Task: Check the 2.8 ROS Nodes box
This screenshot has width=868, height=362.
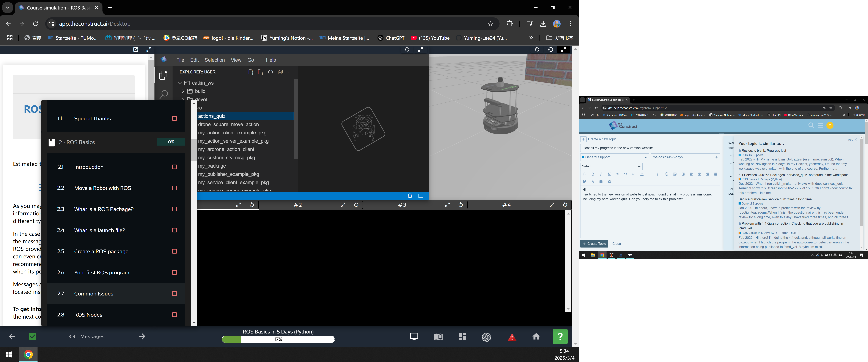Action: 175,315
